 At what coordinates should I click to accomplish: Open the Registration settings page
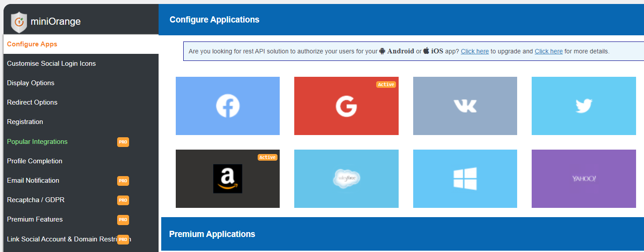pos(25,122)
